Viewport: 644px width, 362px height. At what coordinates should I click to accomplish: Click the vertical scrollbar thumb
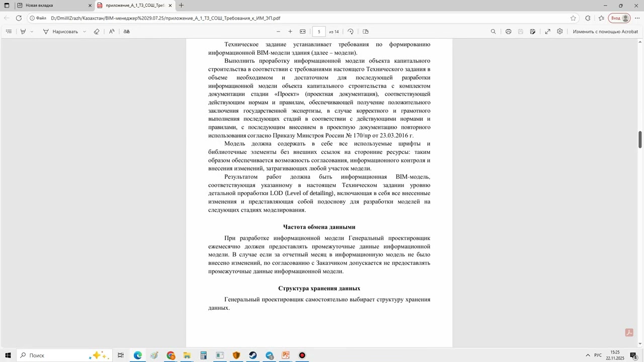[640, 139]
